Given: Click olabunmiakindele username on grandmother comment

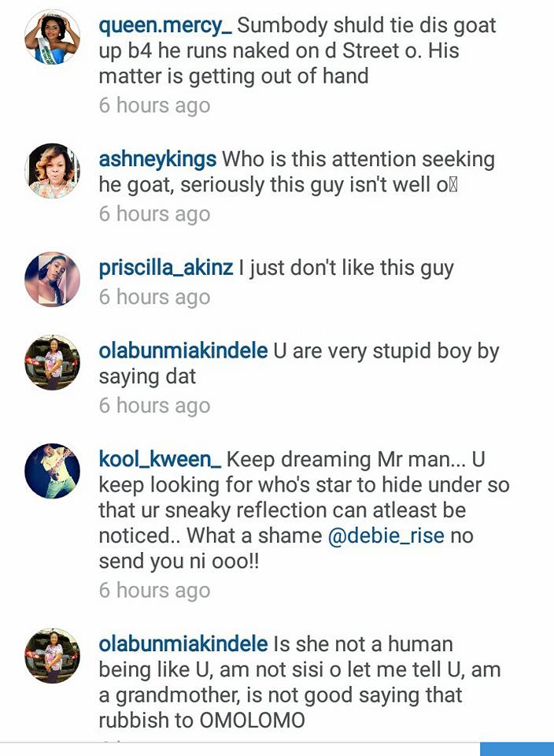Looking at the screenshot, I should coord(183,644).
